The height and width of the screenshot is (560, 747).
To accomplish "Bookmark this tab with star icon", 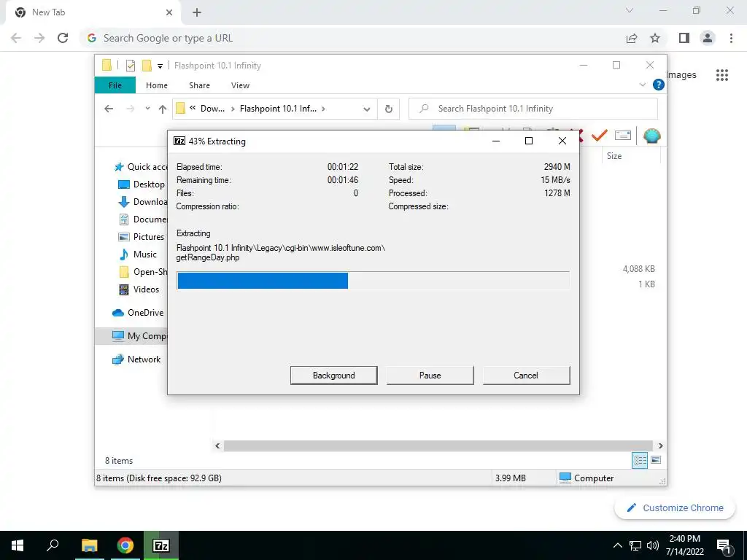I will (x=655, y=38).
